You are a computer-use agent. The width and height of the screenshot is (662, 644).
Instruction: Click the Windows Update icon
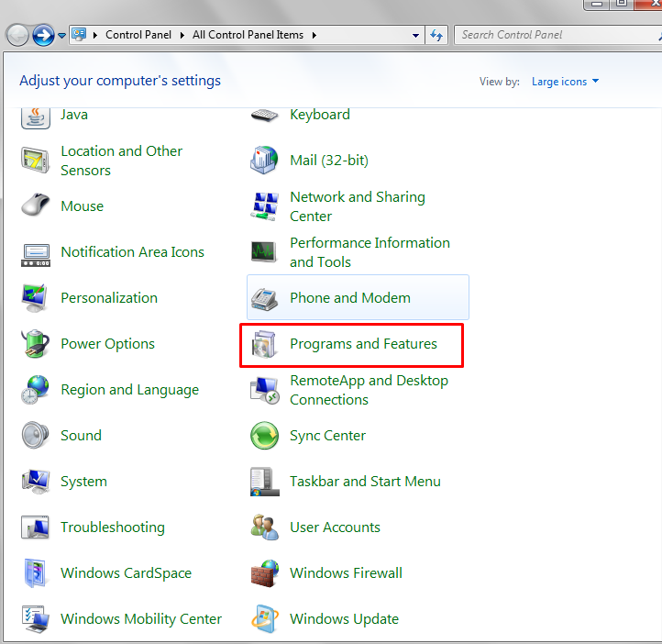click(x=264, y=619)
